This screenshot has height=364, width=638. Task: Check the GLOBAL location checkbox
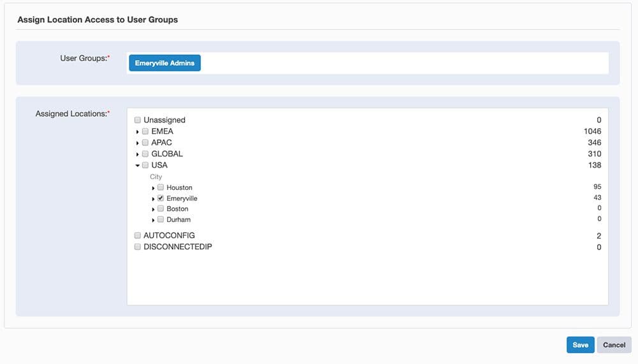click(145, 154)
